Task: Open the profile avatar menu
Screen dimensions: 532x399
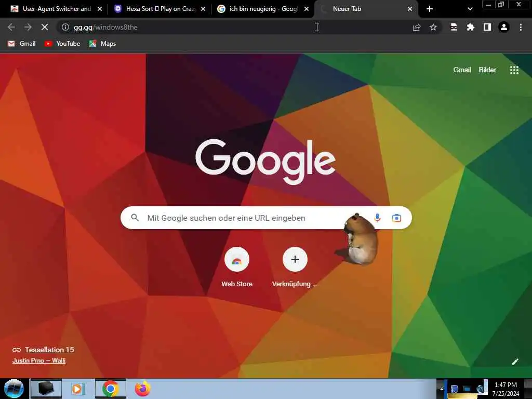Action: (504, 27)
